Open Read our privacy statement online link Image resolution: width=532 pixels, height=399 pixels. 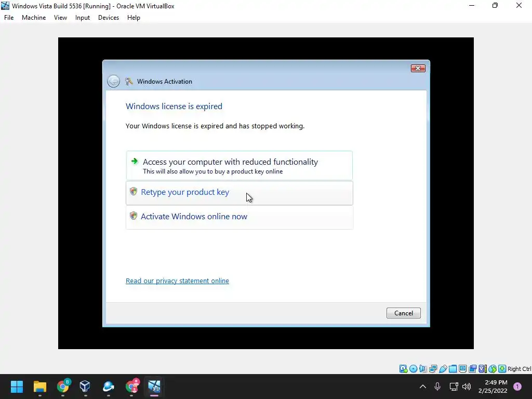point(177,281)
